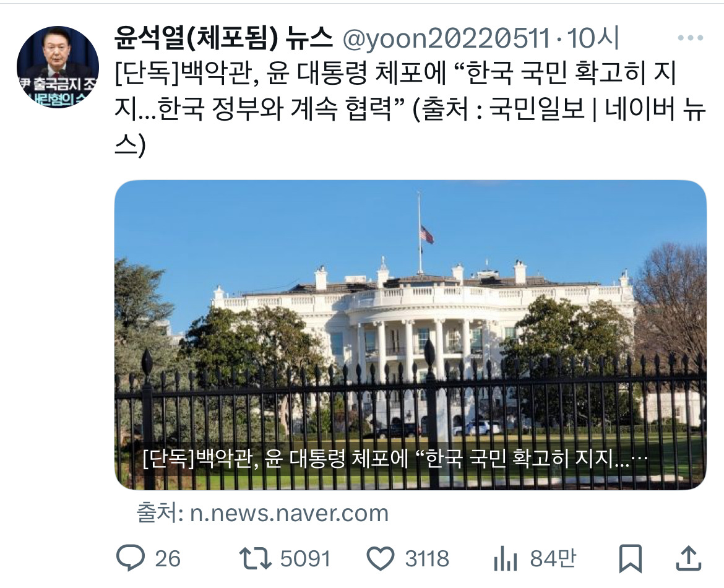Open the @yoon20220511 handle link

coord(446,38)
